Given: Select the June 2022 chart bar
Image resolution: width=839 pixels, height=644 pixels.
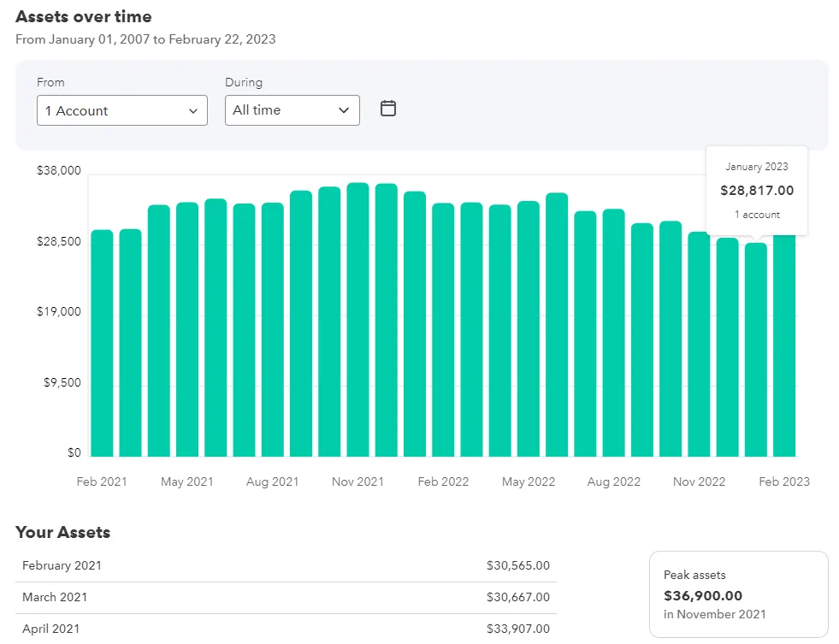Looking at the screenshot, I should [x=557, y=325].
